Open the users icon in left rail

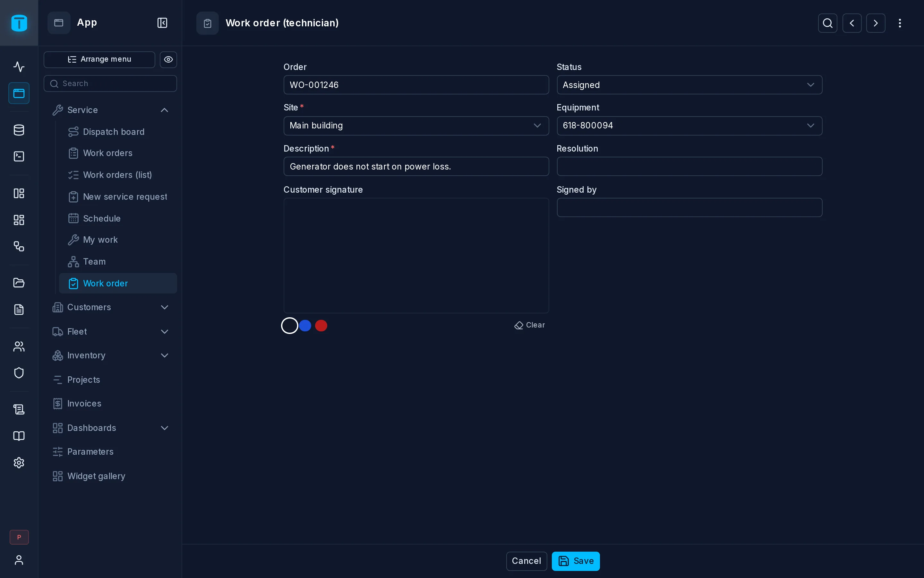19,346
